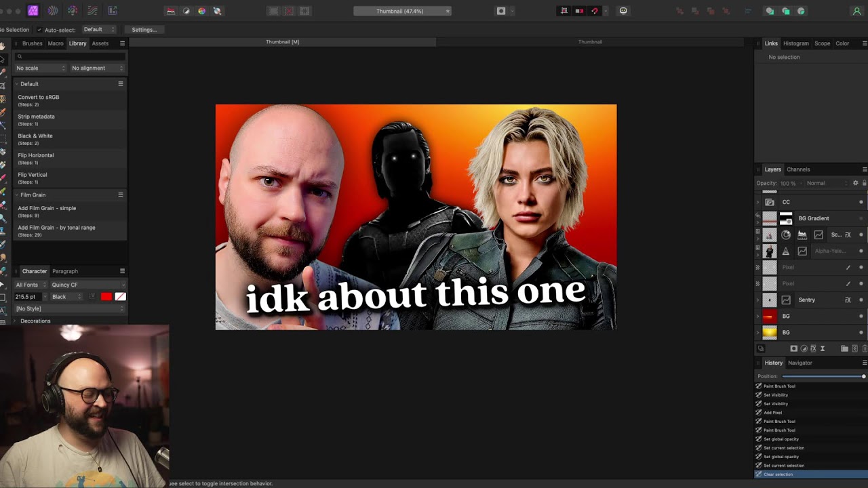
Task: Open the No scale dropdown
Action: (x=41, y=68)
